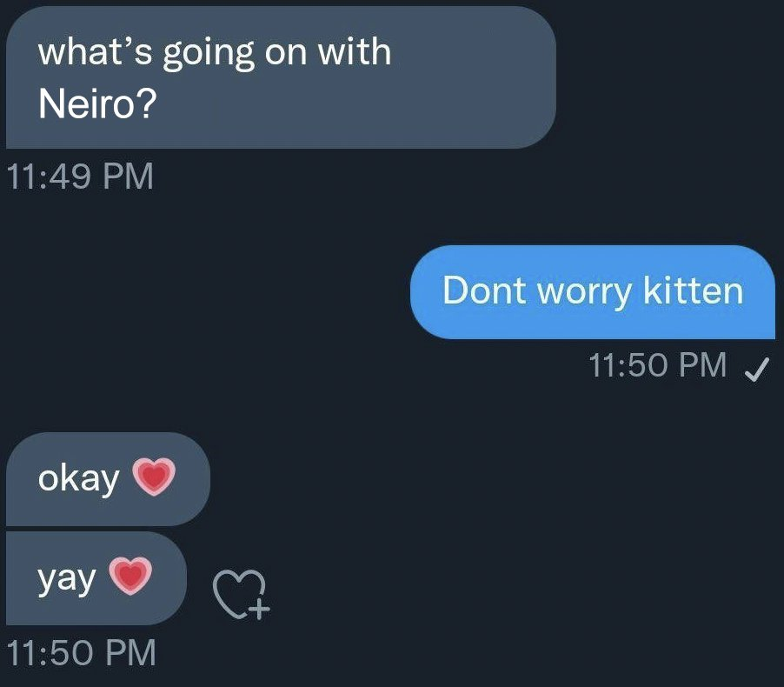This screenshot has width=784, height=687.
Task: Select the "what's going on with Neiro?" bubble
Action: click(x=280, y=78)
